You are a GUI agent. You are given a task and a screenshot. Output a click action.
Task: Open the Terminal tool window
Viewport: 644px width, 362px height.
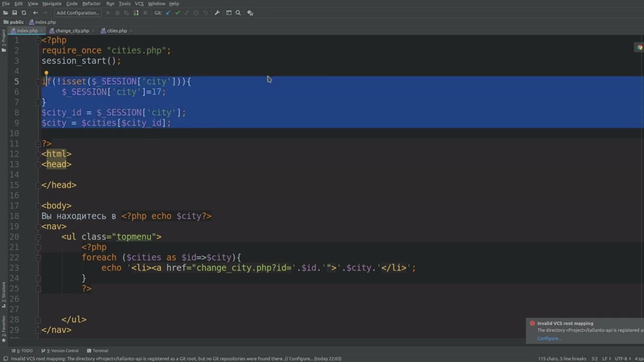98,350
